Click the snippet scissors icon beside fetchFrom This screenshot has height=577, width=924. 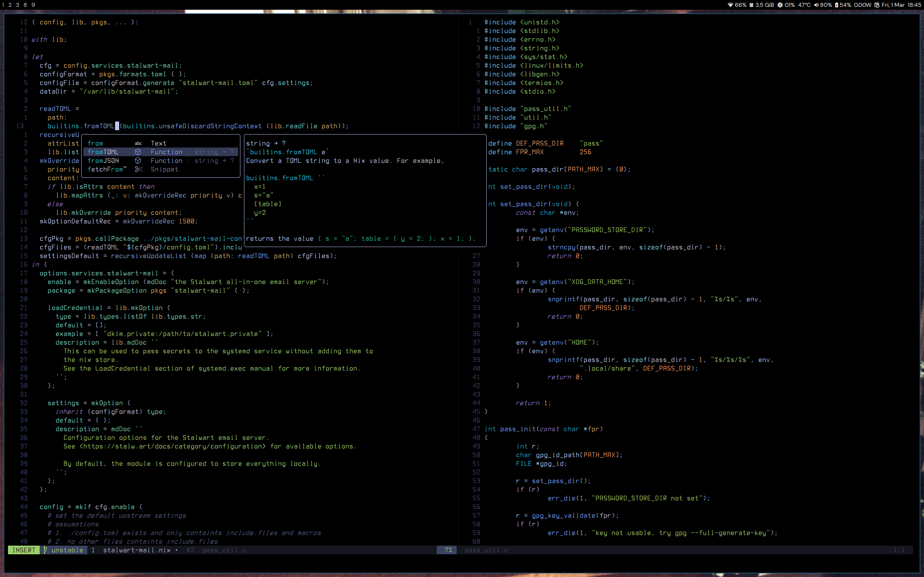138,169
